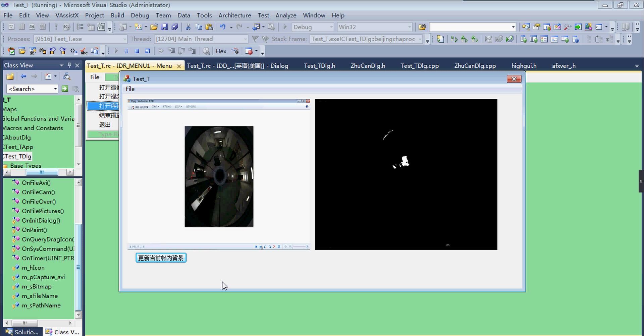Open the document tab overflow dropdown
The width and height of the screenshot is (644, 336).
click(x=637, y=66)
